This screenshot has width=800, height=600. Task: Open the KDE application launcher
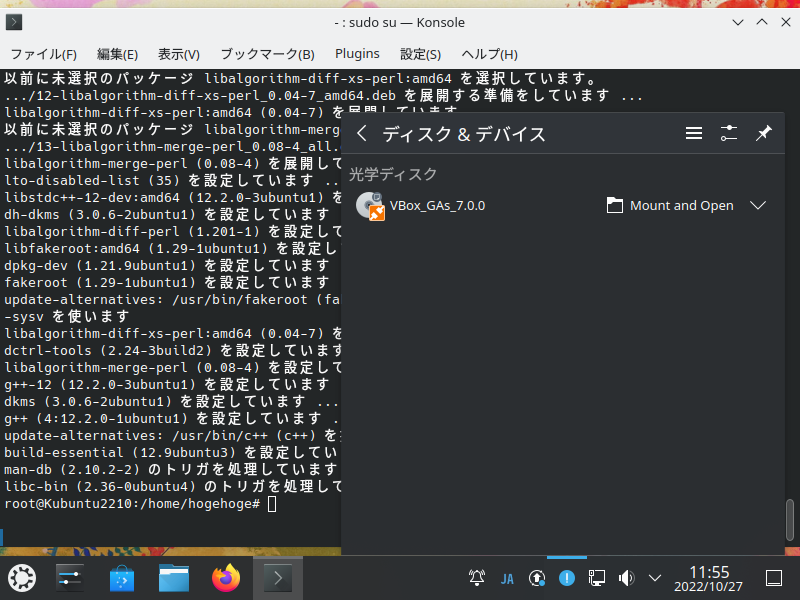click(22, 578)
